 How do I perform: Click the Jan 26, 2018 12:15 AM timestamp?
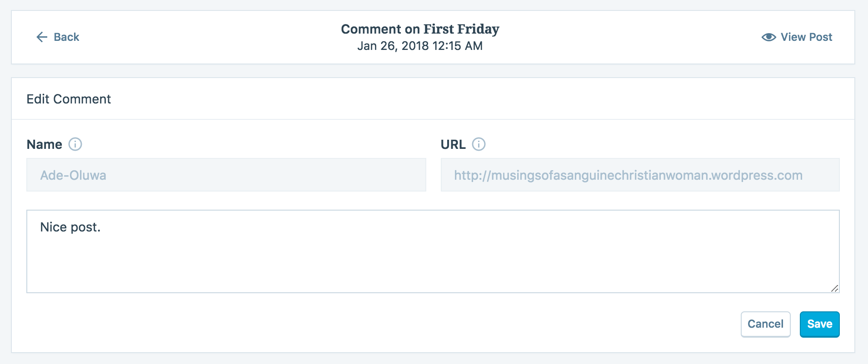[x=420, y=46]
